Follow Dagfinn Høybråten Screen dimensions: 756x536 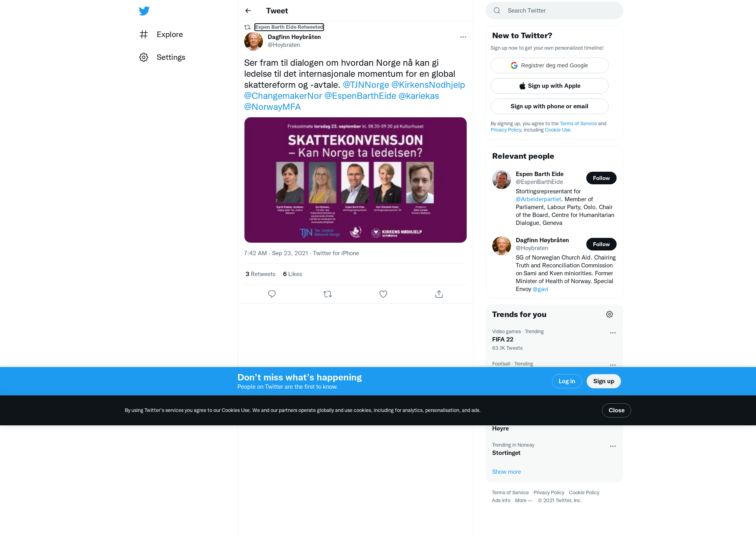point(601,244)
